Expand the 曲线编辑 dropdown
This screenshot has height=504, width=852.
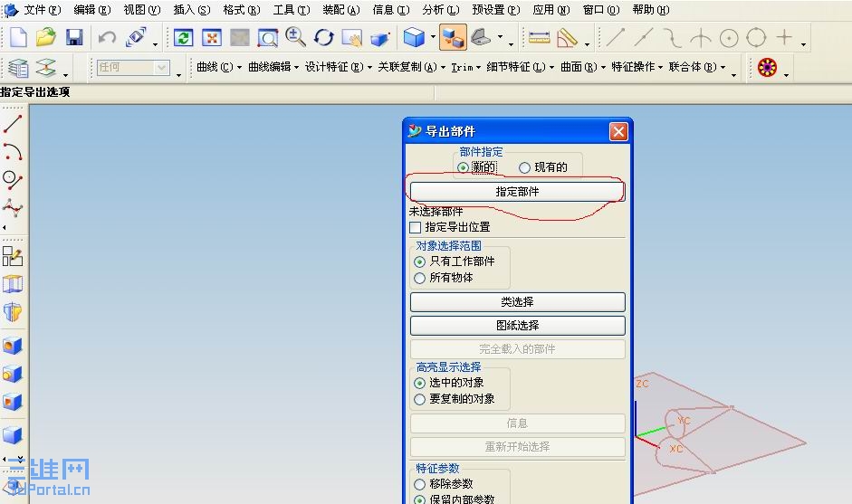coord(273,67)
